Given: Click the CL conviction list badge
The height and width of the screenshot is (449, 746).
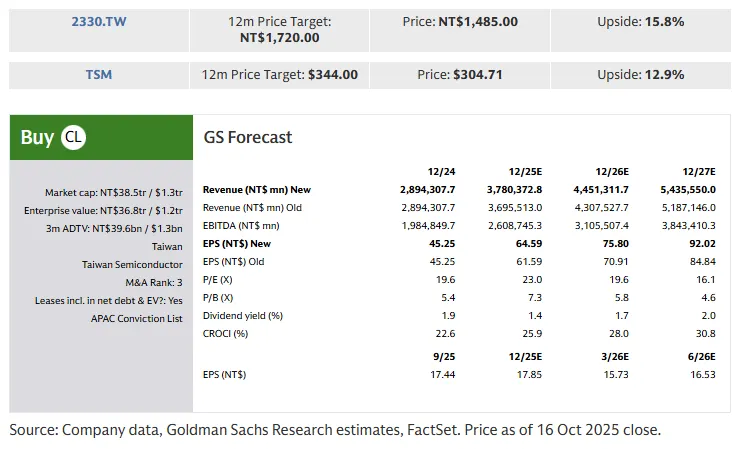Looking at the screenshot, I should tap(73, 137).
